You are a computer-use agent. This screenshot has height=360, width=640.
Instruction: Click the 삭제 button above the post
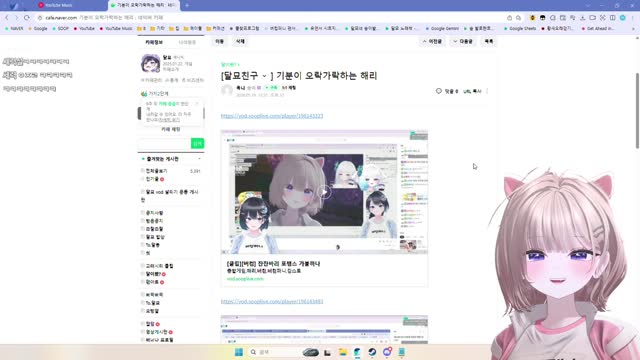pyautogui.click(x=240, y=41)
